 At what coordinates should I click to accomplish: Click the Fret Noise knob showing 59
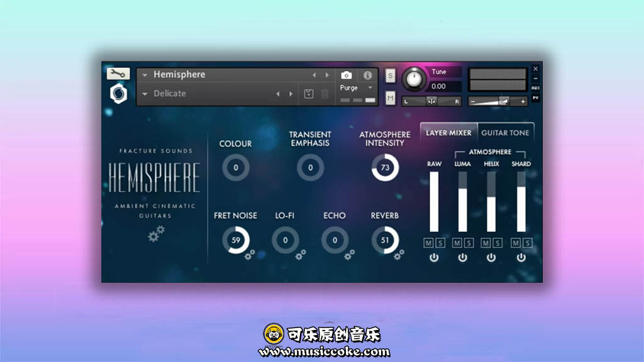point(236,240)
